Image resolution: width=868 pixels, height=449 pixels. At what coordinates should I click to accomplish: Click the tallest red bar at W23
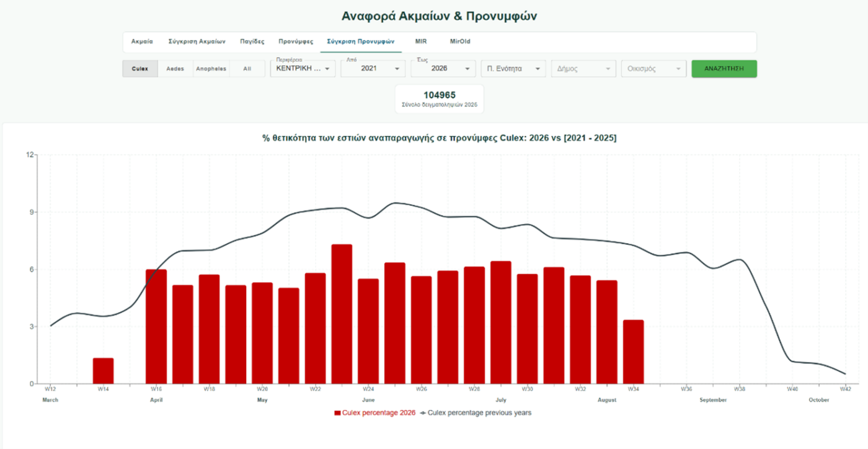coord(342,314)
